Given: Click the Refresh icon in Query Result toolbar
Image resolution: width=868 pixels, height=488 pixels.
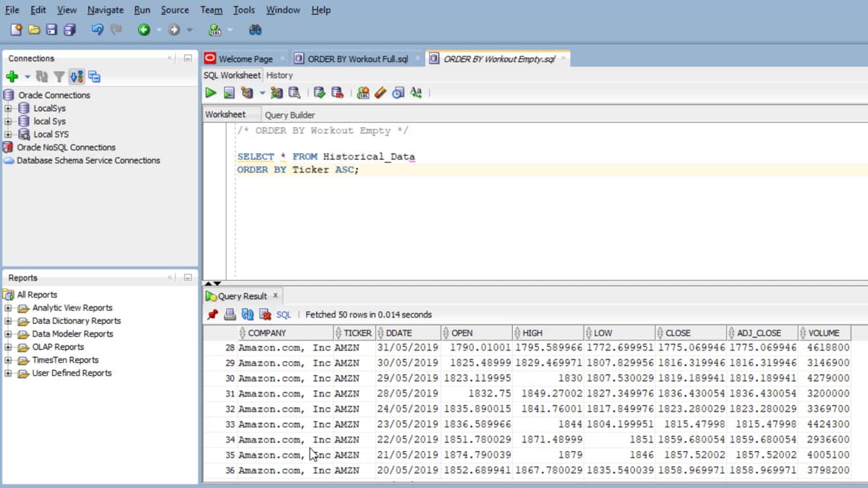Looking at the screenshot, I should pos(247,314).
